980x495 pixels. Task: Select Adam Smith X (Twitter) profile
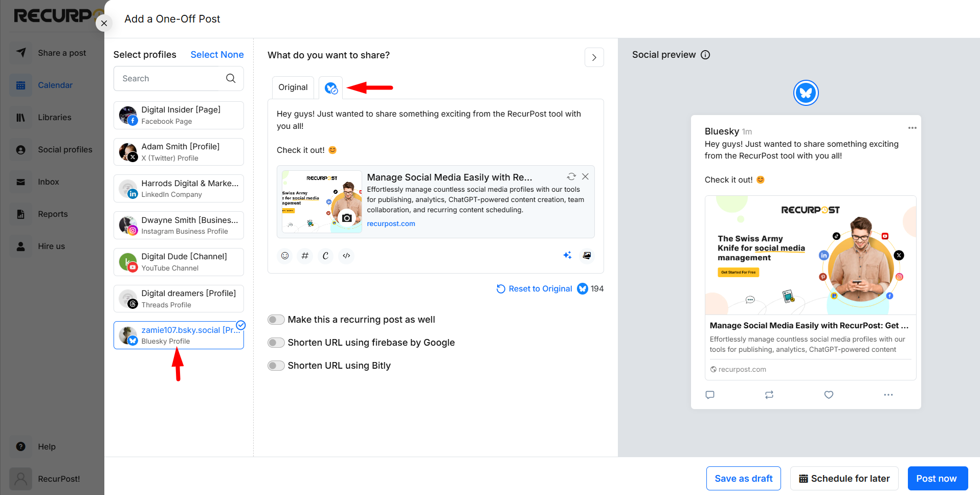(x=179, y=152)
